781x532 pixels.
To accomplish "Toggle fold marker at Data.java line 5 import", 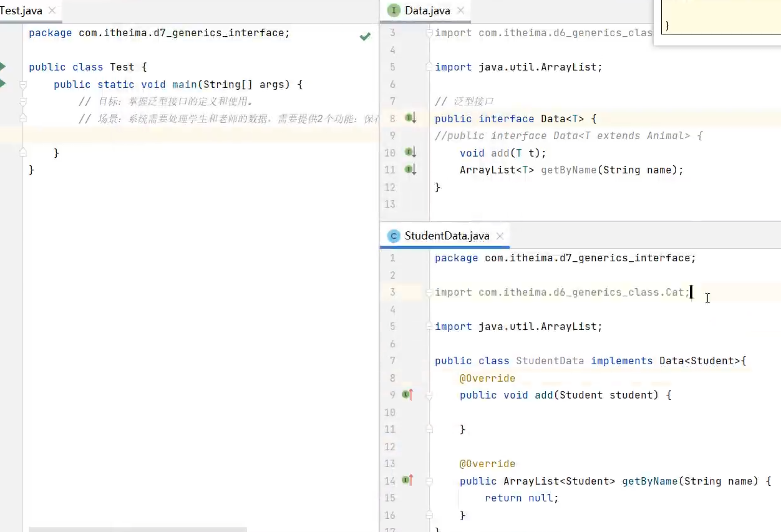I will [x=429, y=67].
